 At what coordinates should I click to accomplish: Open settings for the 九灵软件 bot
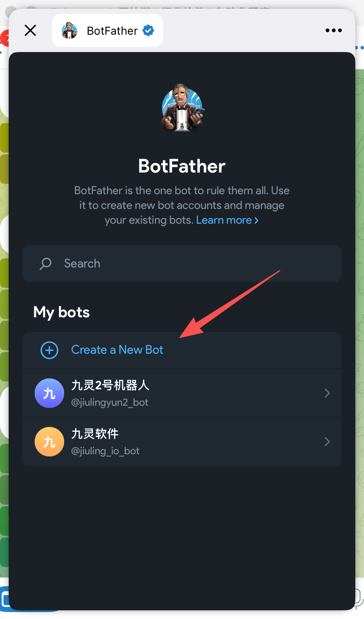point(182,442)
